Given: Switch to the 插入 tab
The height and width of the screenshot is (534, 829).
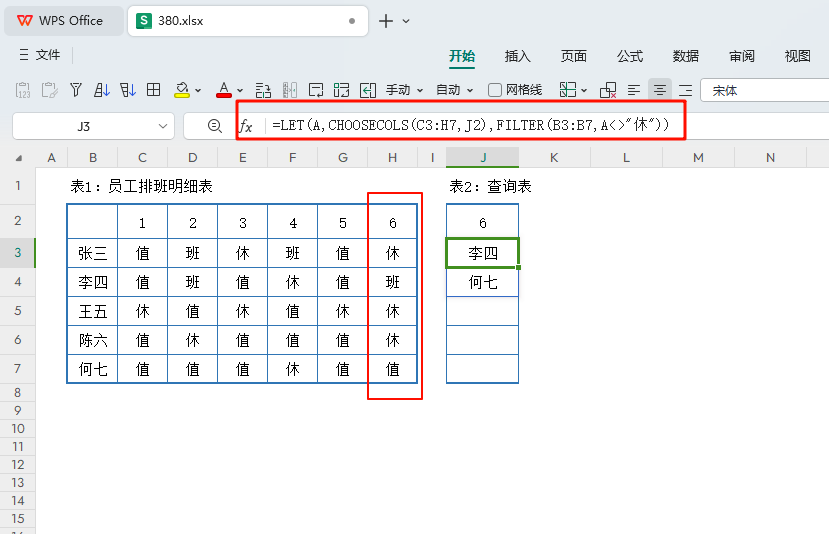Looking at the screenshot, I should coord(518,56).
